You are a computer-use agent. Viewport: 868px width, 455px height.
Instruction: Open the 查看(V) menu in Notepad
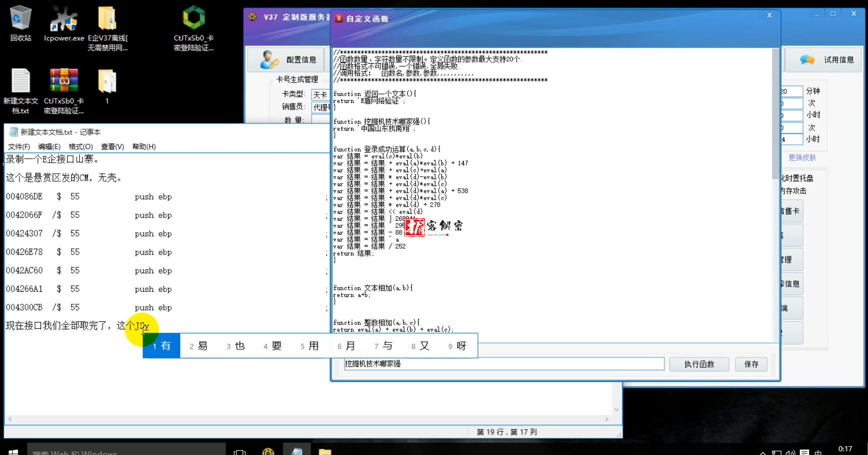[x=113, y=147]
